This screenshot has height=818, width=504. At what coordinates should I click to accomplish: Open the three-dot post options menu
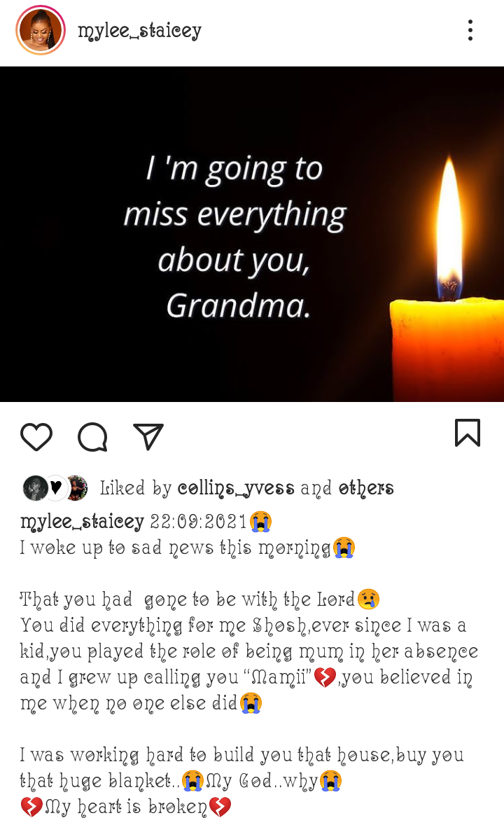[x=470, y=30]
